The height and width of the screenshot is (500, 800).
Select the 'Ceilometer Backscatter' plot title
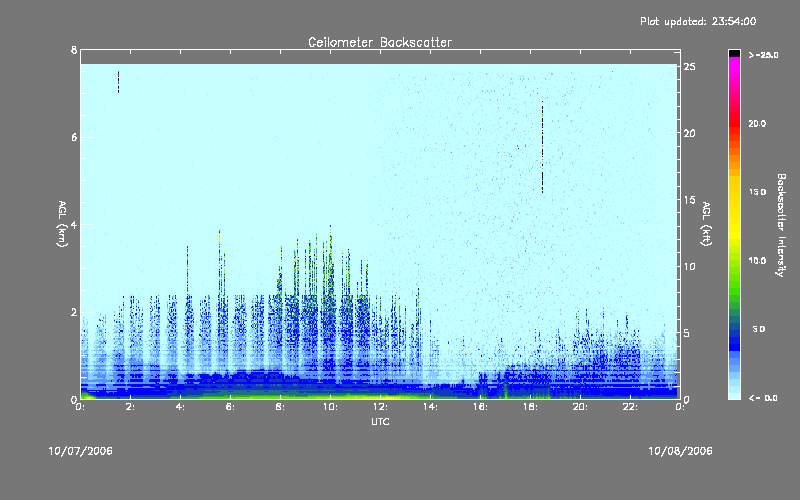click(x=380, y=42)
